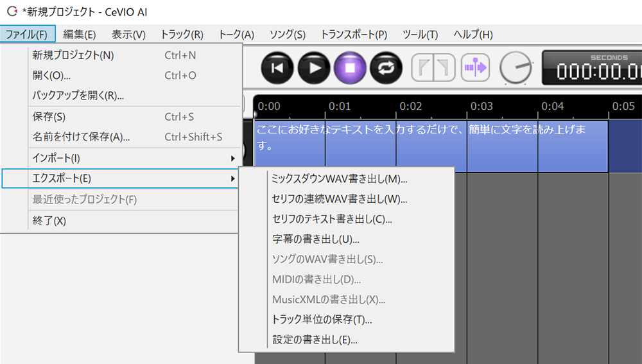This screenshot has width=642, height=364.
Task: Choose セリフの連続WAV書き出し(W)...
Action: tap(347, 199)
